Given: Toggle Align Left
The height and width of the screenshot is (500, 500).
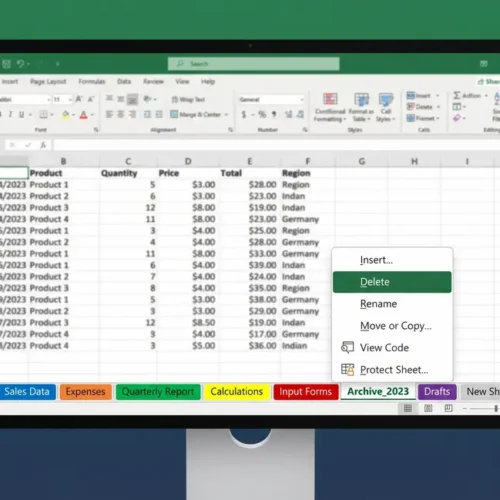Looking at the screenshot, I should (109, 115).
